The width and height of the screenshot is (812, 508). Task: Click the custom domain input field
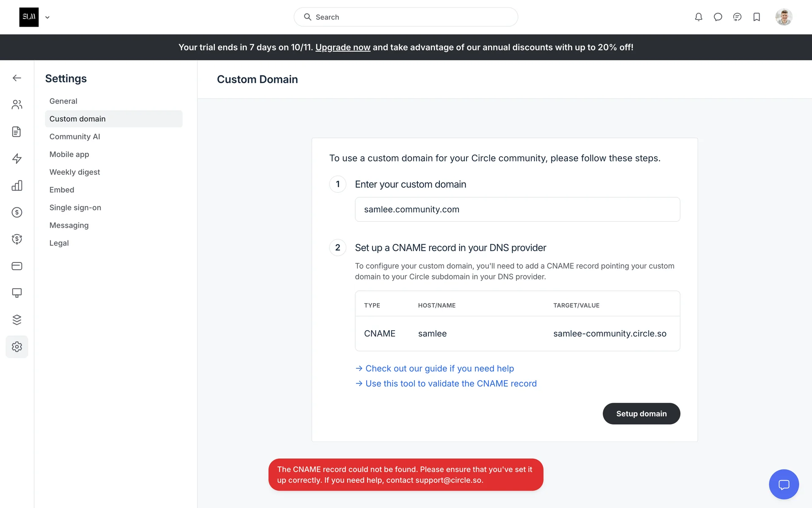(x=517, y=209)
